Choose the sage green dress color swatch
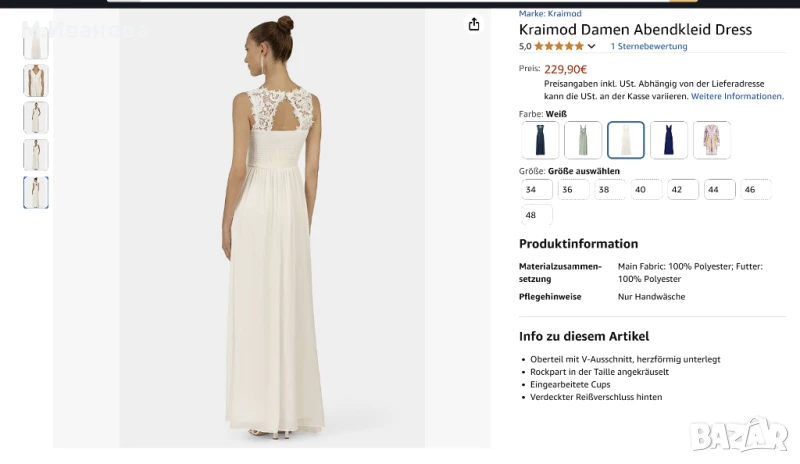 pyautogui.click(x=583, y=140)
